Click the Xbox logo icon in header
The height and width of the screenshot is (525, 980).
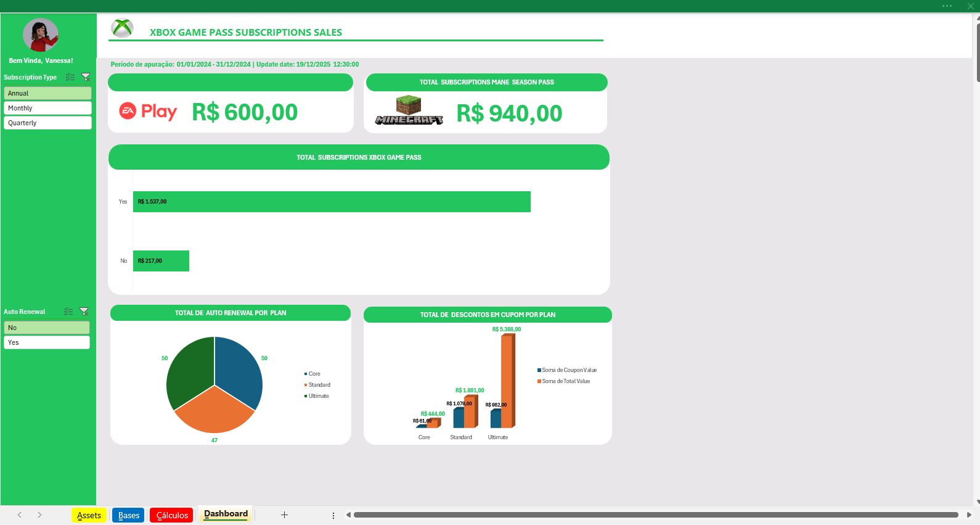click(x=122, y=28)
